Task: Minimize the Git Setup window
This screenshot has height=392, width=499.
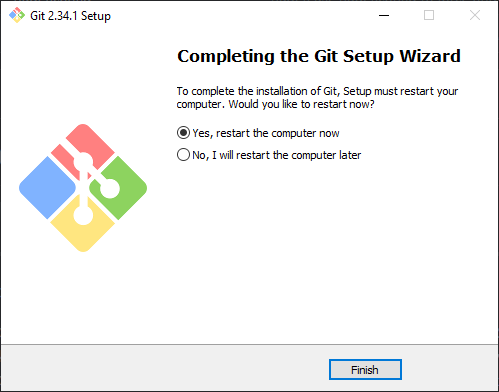Action: pyautogui.click(x=384, y=15)
